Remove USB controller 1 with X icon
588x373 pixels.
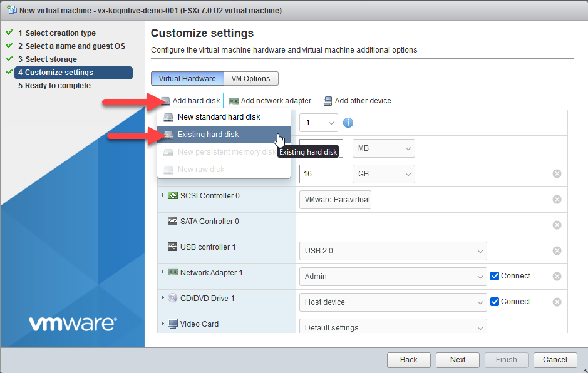(557, 251)
